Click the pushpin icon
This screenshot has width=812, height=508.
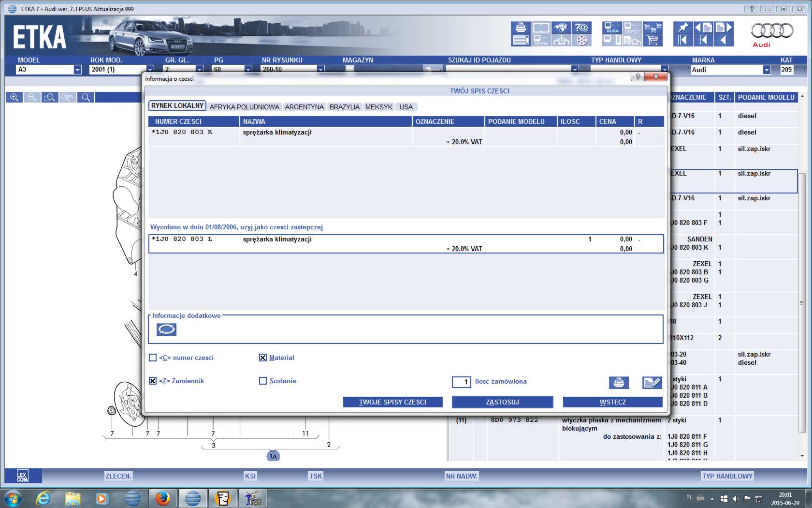click(683, 28)
